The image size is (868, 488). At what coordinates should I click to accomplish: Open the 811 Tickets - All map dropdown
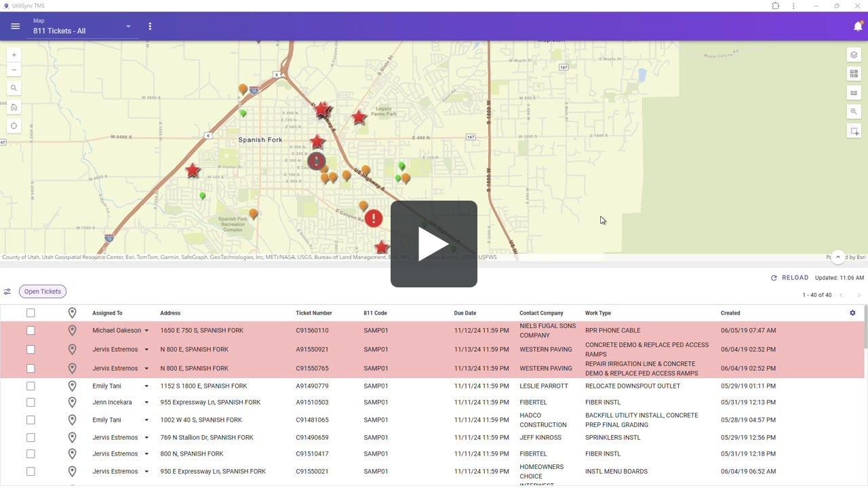tap(82, 27)
